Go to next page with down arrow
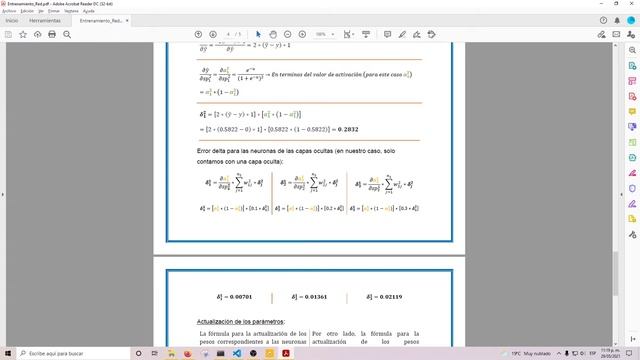Viewport: 640px width, 360px height. tap(213, 34)
